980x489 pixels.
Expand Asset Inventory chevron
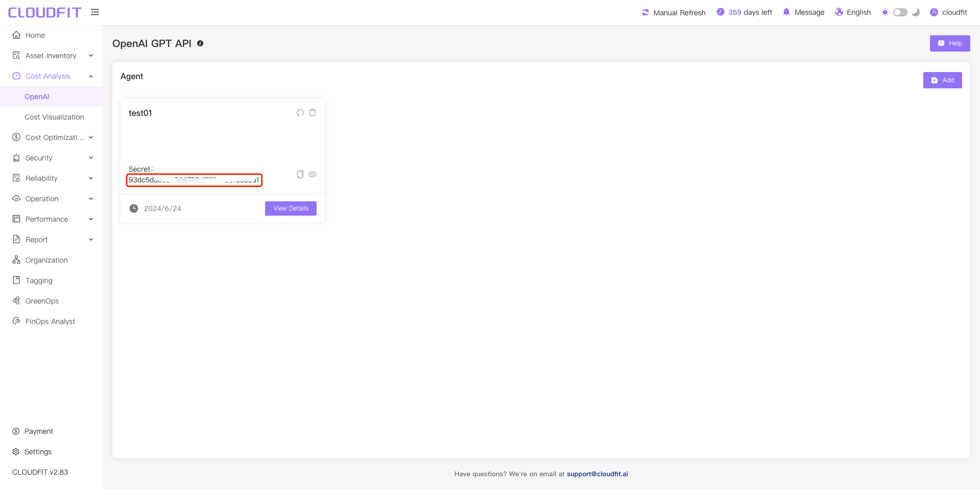click(91, 56)
